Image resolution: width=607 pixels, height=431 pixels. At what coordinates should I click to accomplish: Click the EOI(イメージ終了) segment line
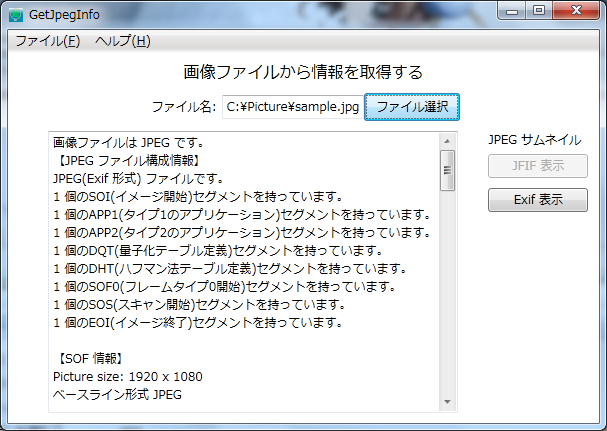click(198, 322)
